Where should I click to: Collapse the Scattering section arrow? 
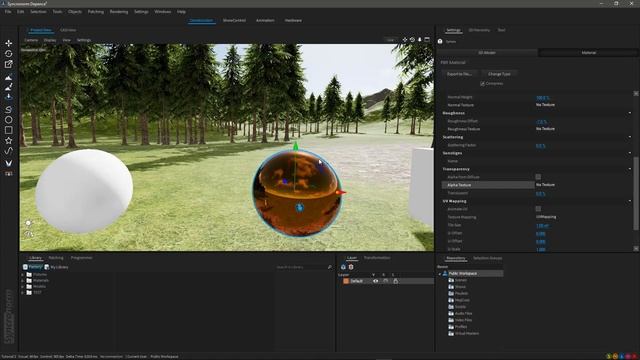click(629, 137)
